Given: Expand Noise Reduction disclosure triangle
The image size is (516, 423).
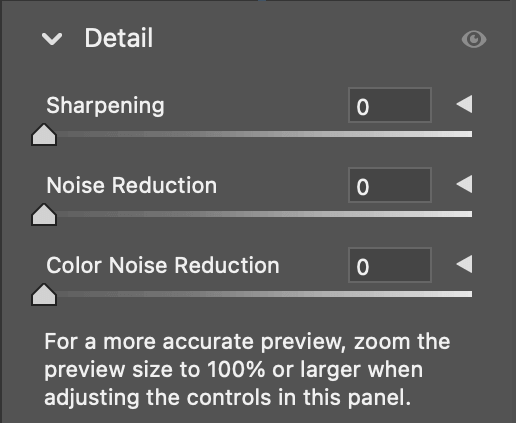Looking at the screenshot, I should click(464, 184).
